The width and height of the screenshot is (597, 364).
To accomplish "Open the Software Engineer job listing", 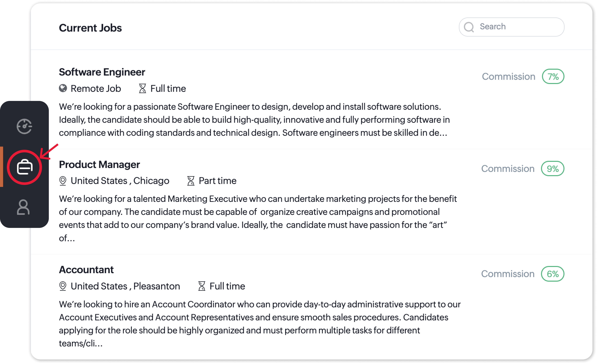I will click(x=102, y=72).
